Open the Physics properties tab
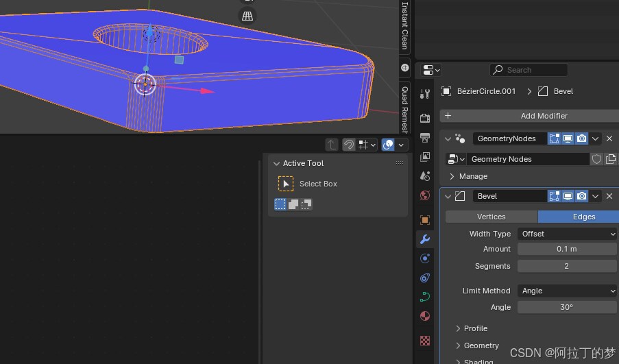Viewport: 619px width, 364px height. click(x=425, y=258)
